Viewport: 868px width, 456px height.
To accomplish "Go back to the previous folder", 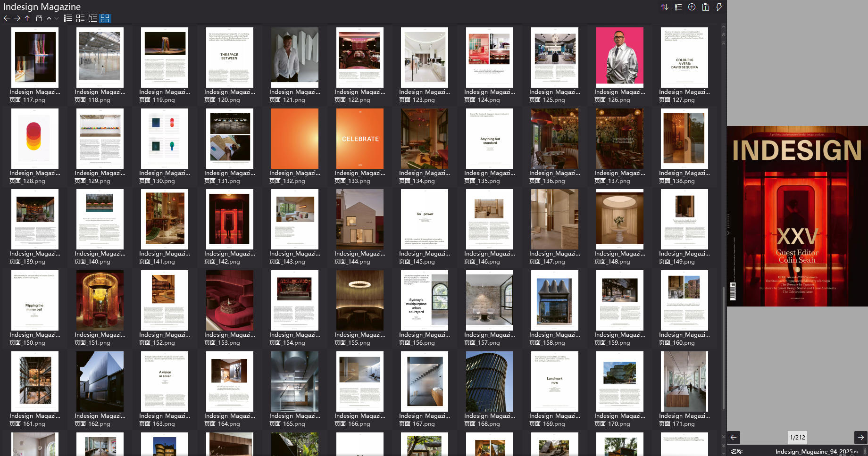I will [x=7, y=18].
